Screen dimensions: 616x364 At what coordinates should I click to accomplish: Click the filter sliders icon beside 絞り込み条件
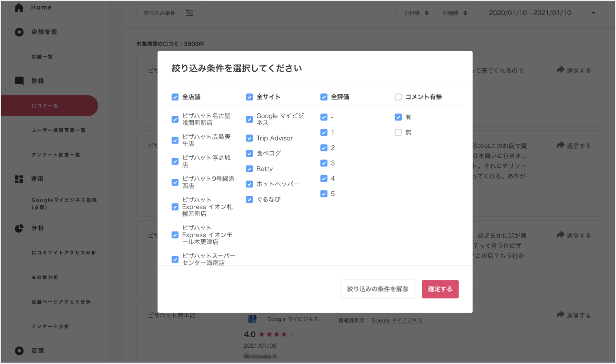pos(189,13)
